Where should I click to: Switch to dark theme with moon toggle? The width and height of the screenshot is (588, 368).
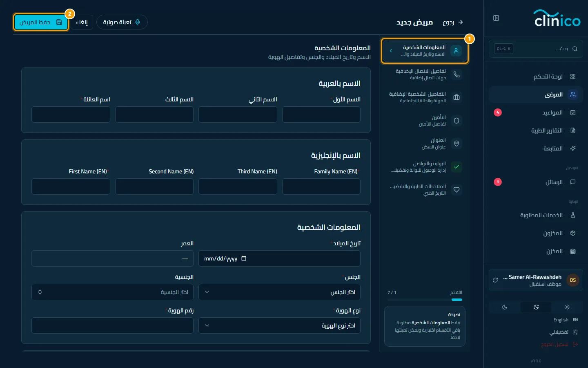pos(505,307)
